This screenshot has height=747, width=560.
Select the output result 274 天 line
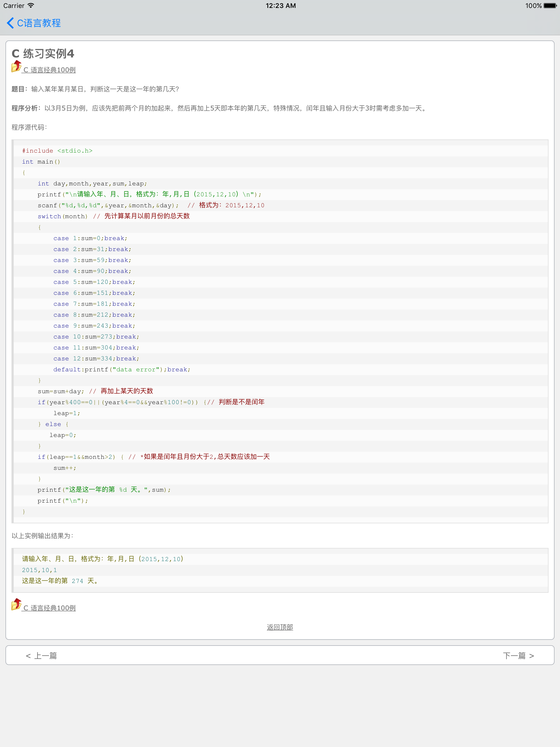tap(60, 581)
